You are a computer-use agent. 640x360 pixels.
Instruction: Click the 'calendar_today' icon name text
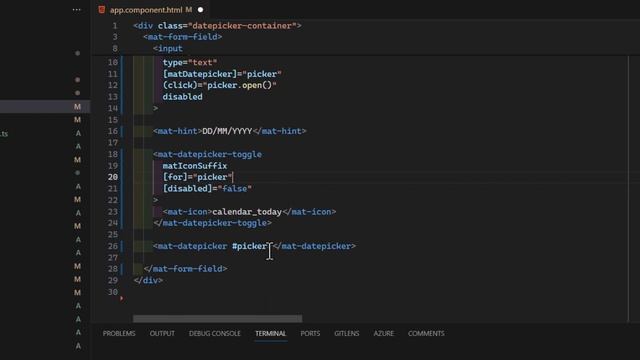point(247,212)
